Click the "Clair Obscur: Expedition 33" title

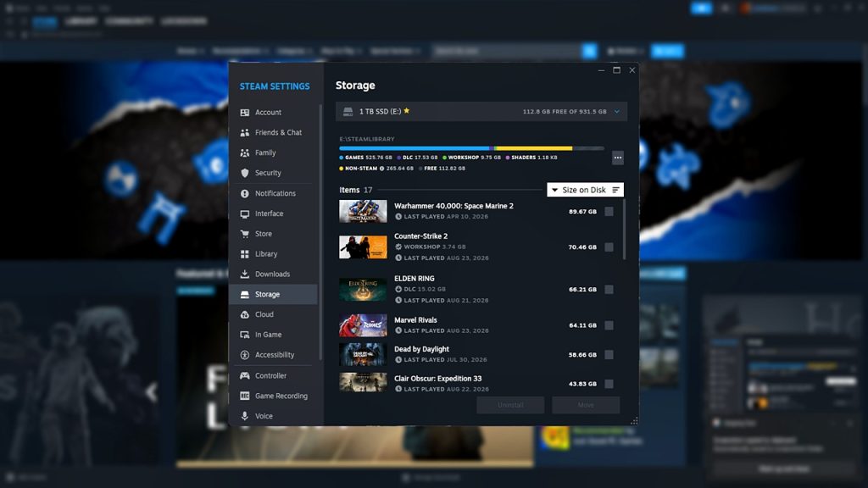[x=438, y=379]
